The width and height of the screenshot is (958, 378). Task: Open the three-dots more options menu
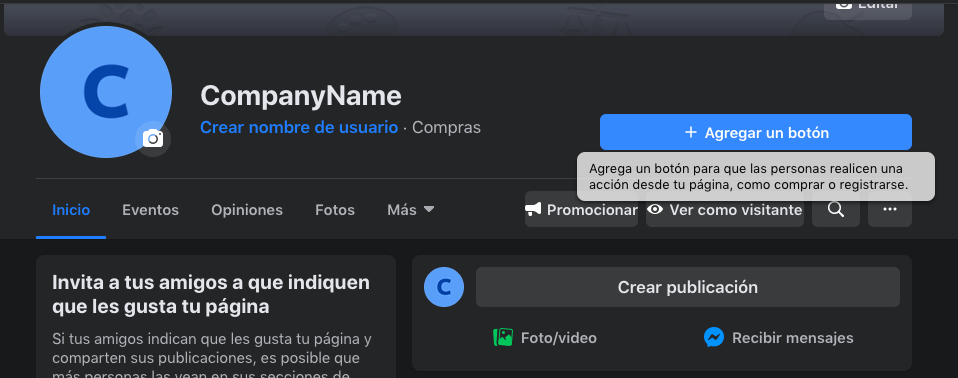tap(890, 209)
